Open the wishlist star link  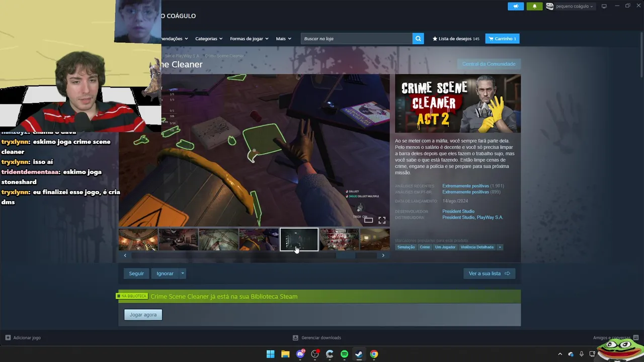[x=456, y=39]
